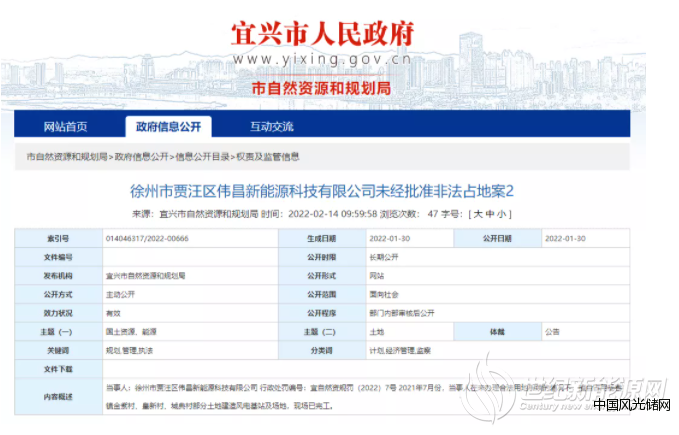The width and height of the screenshot is (679, 435).
Task: Click the 效力状况 label cell
Action: pyautogui.click(x=58, y=313)
